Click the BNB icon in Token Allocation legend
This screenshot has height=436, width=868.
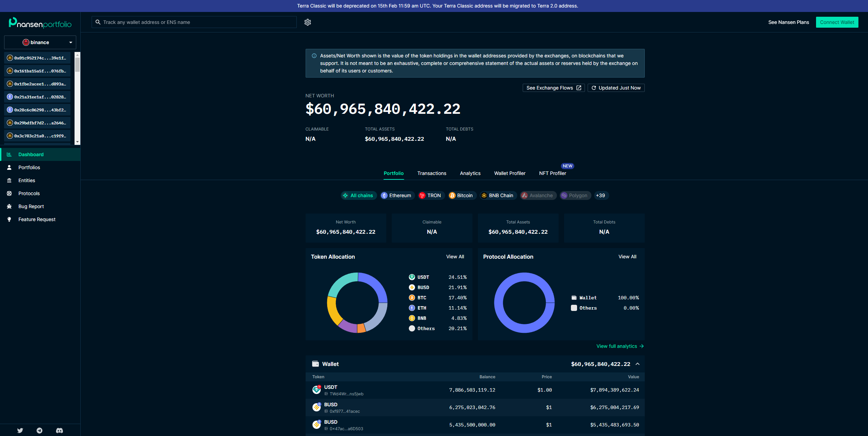tap(412, 318)
